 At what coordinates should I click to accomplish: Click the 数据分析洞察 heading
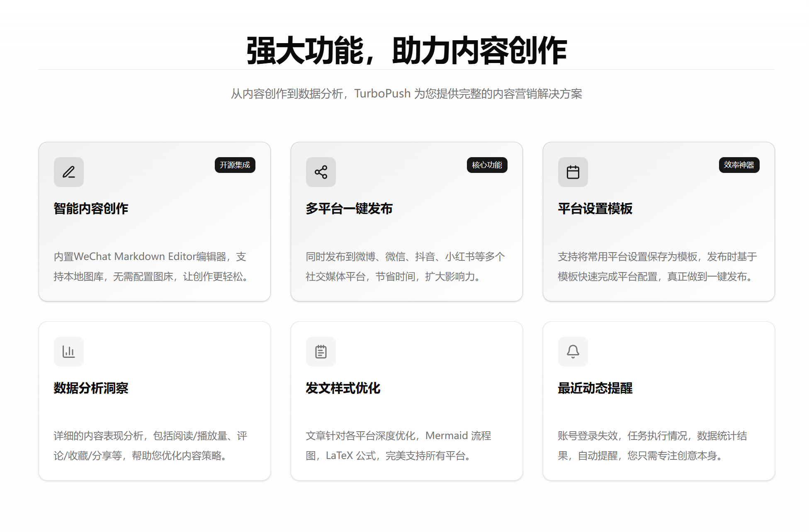click(x=91, y=388)
